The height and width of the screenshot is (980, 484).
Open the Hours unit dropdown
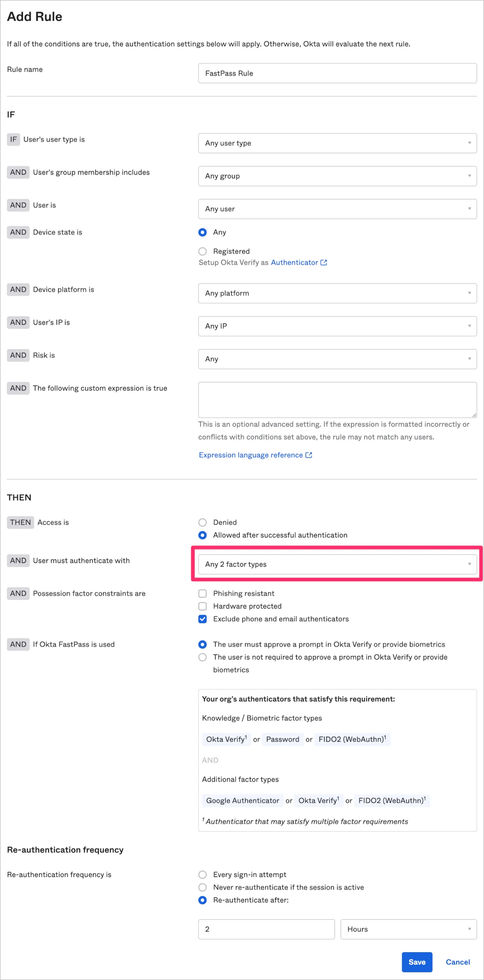(408, 929)
